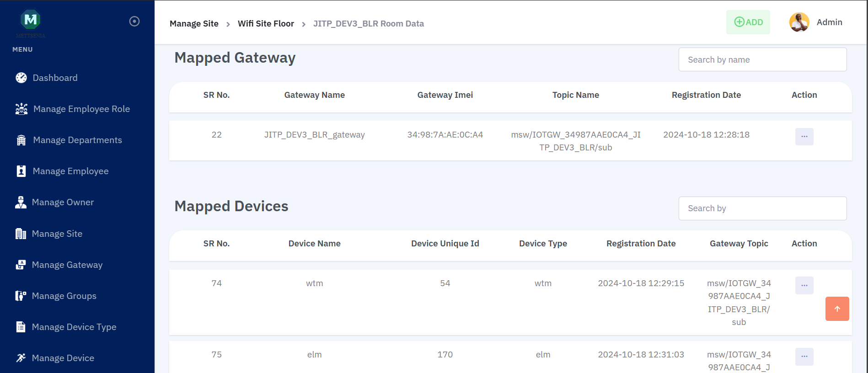Click the Manage Departments building icon
This screenshot has width=868, height=373.
[21, 140]
